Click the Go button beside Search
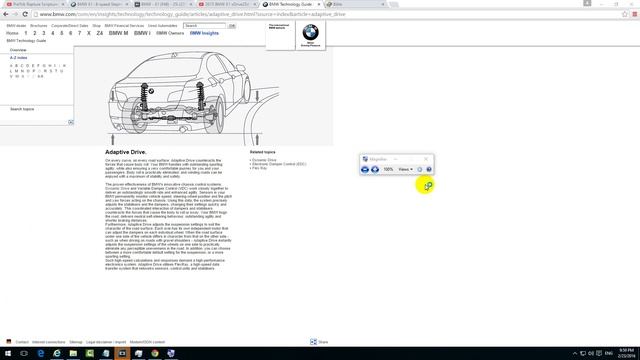Viewport: 640px width, 360px height. [x=232, y=26]
